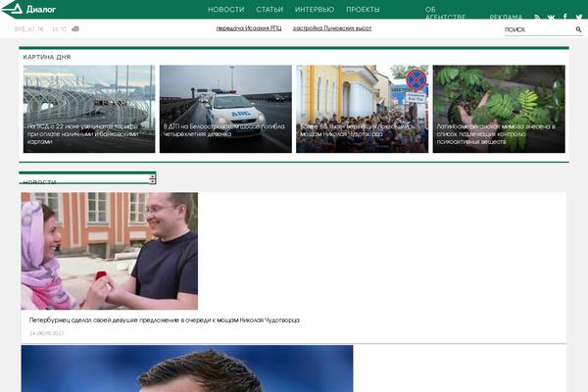Open the Статьи menu item
Viewport: 588px width, 392px height.
point(269,10)
